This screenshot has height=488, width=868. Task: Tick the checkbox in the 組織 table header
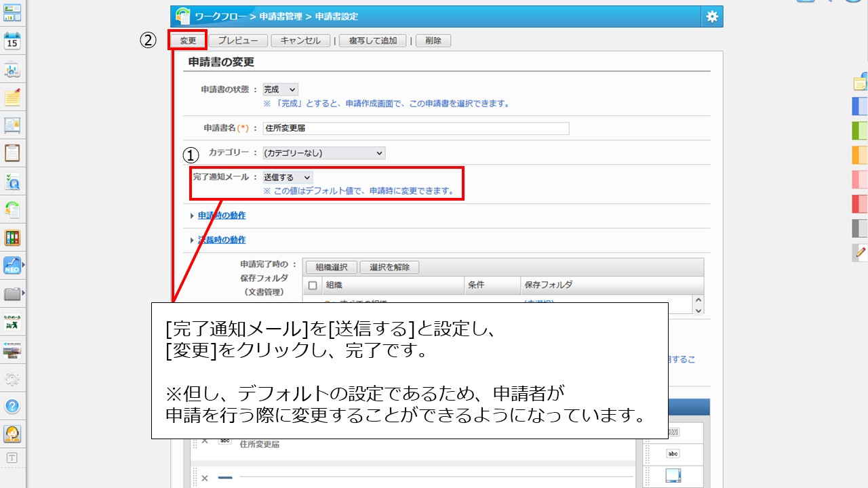pyautogui.click(x=313, y=285)
